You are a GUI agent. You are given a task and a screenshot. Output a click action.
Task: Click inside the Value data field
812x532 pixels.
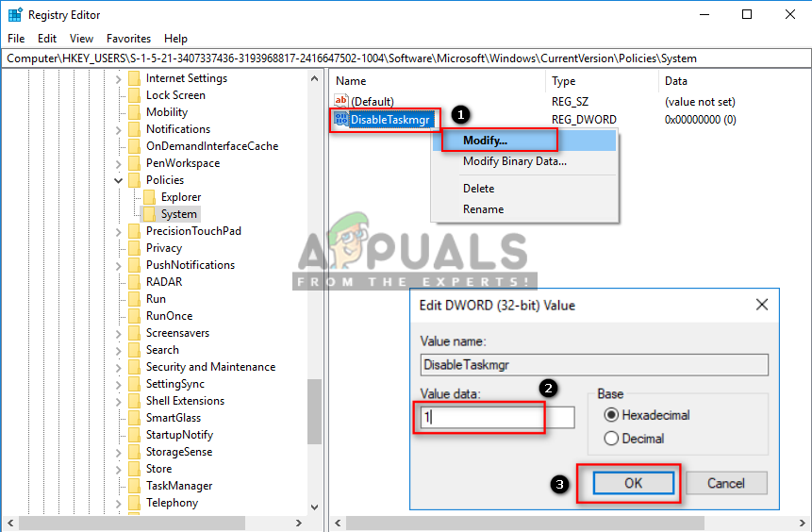pyautogui.click(x=497, y=417)
